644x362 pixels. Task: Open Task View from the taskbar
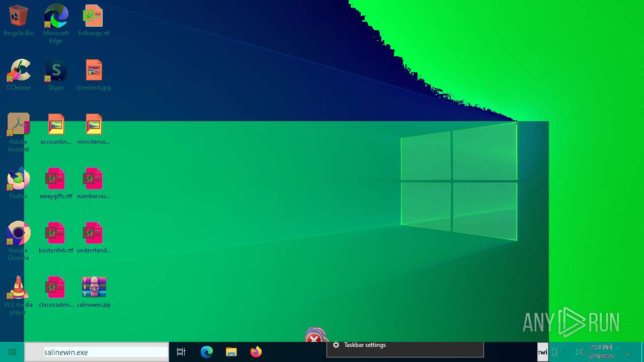pyautogui.click(x=181, y=352)
